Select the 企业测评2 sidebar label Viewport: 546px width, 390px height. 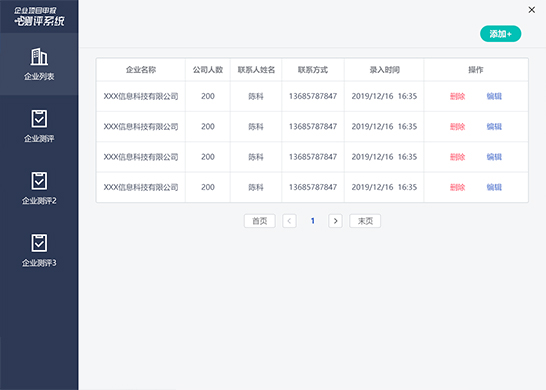[x=39, y=201]
